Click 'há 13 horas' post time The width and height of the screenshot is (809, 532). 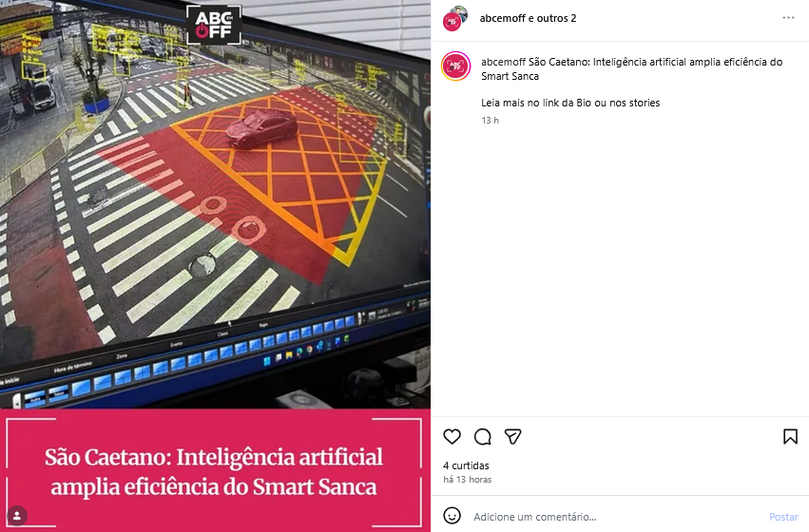click(x=468, y=480)
